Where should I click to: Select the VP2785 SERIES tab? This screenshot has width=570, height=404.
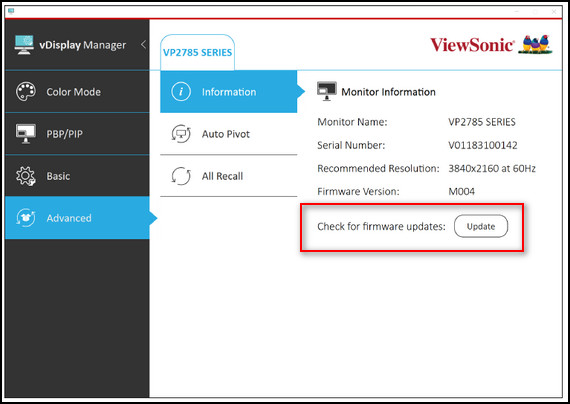click(x=197, y=52)
